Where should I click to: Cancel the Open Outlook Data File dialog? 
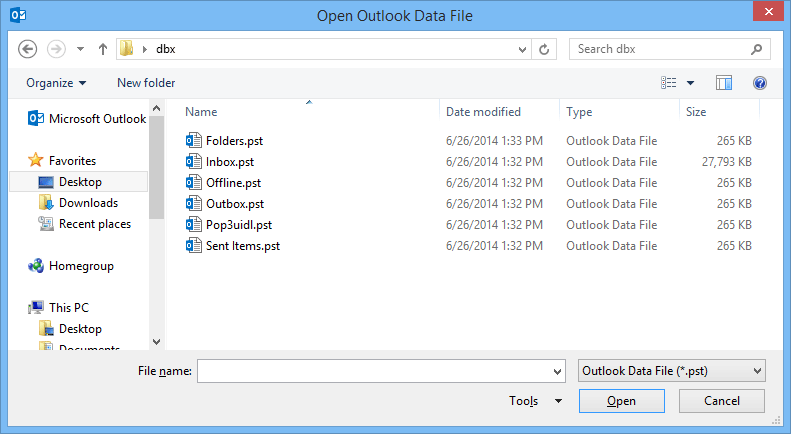coord(722,401)
